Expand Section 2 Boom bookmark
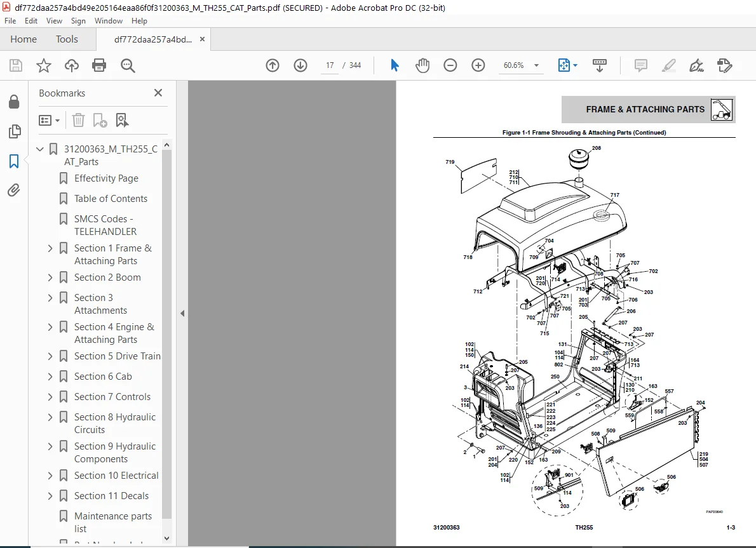Screen dimensions: 756x548 50,277
